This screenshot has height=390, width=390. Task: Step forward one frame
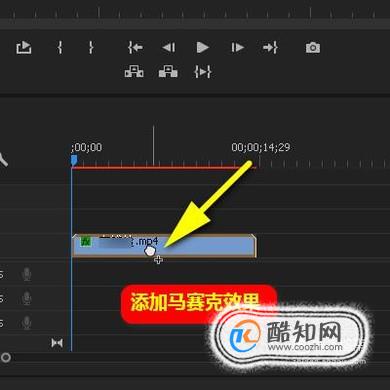237,48
